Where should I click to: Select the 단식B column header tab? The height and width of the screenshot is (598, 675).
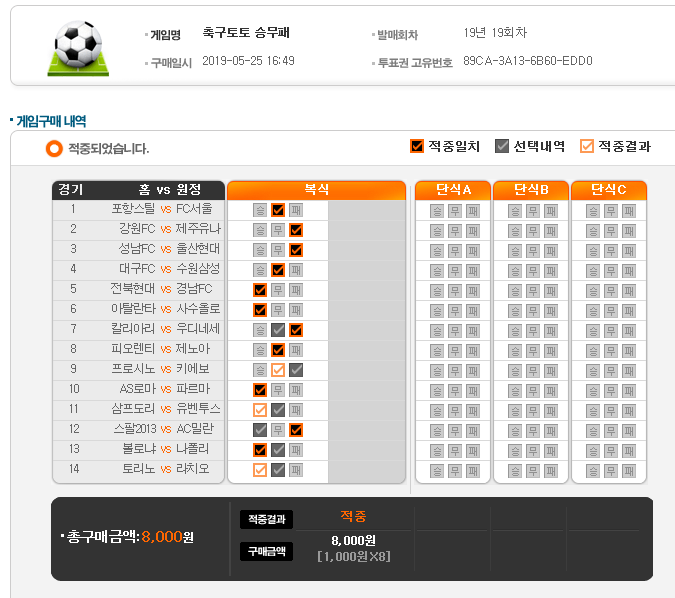pyautogui.click(x=531, y=190)
